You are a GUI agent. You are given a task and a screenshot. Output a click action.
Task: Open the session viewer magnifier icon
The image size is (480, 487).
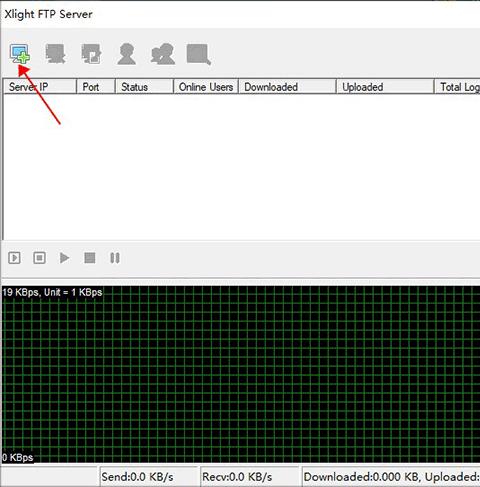(x=199, y=54)
